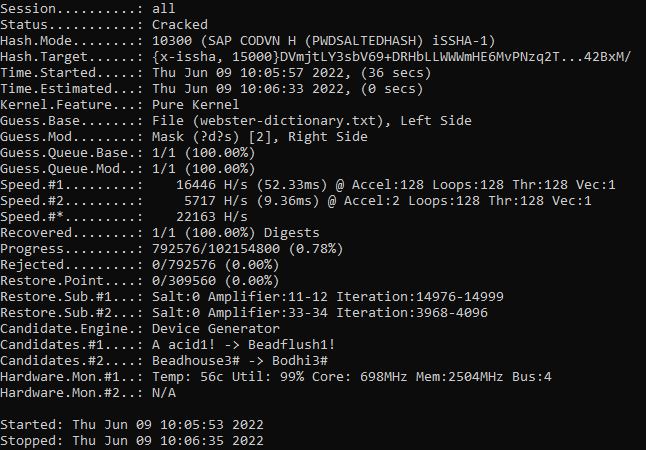
Task: Click the Stopped timestamp line
Action: (132, 441)
